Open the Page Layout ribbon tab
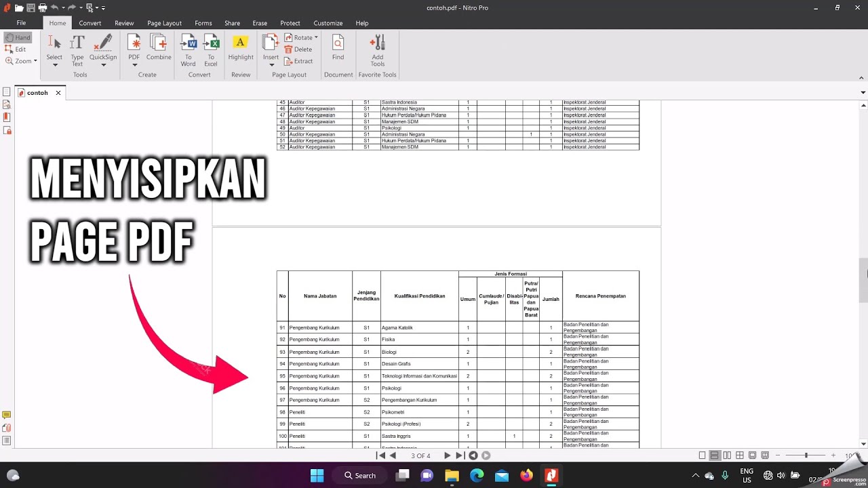Screen dimensions: 868x488 pos(164,23)
